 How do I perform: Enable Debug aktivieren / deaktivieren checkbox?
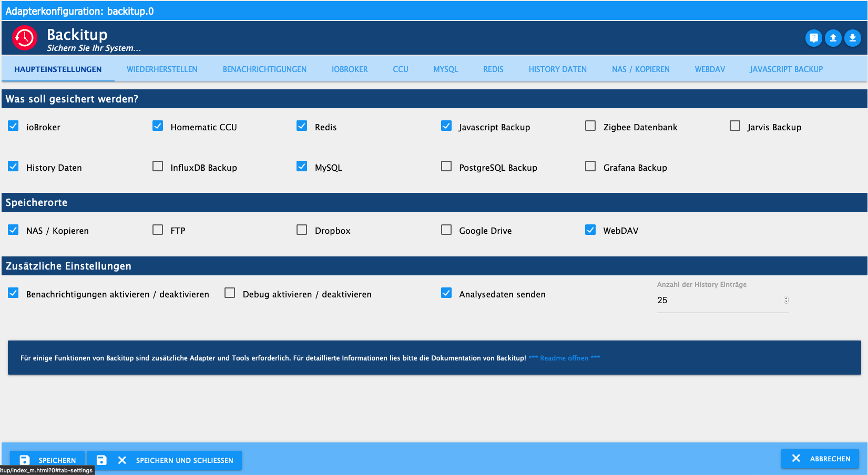click(230, 293)
